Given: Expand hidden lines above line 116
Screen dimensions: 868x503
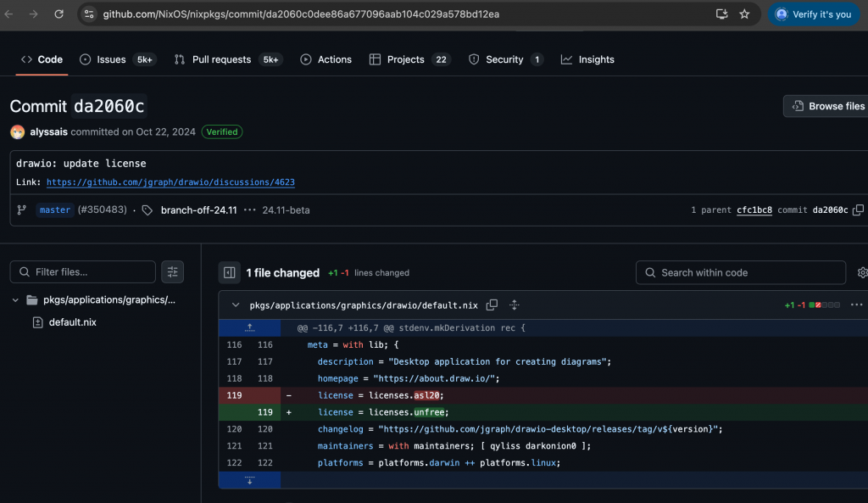Looking at the screenshot, I should click(x=249, y=327).
